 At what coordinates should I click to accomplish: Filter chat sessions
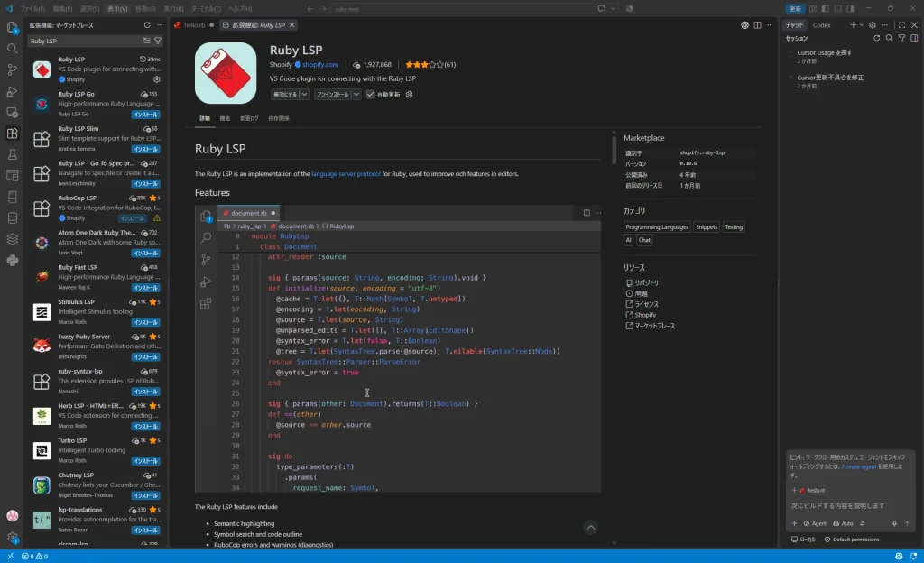901,38
